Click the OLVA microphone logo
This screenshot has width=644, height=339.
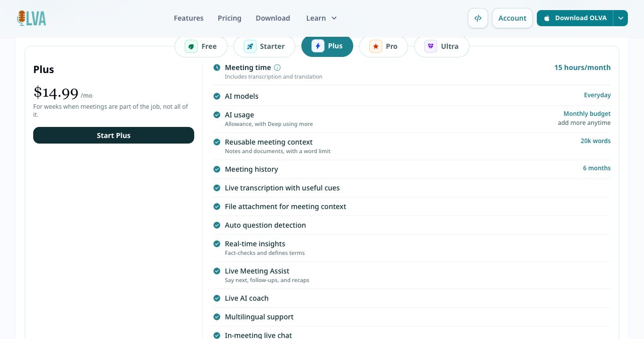[x=31, y=18]
